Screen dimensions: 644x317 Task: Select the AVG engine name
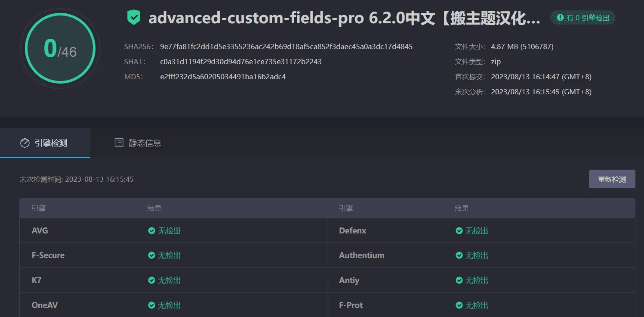40,231
